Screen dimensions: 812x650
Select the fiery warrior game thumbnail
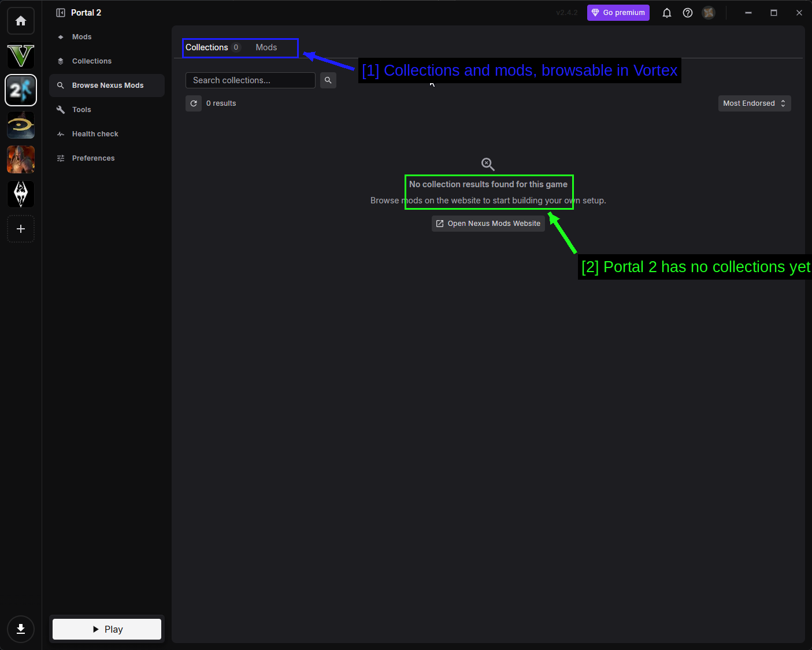coord(21,159)
